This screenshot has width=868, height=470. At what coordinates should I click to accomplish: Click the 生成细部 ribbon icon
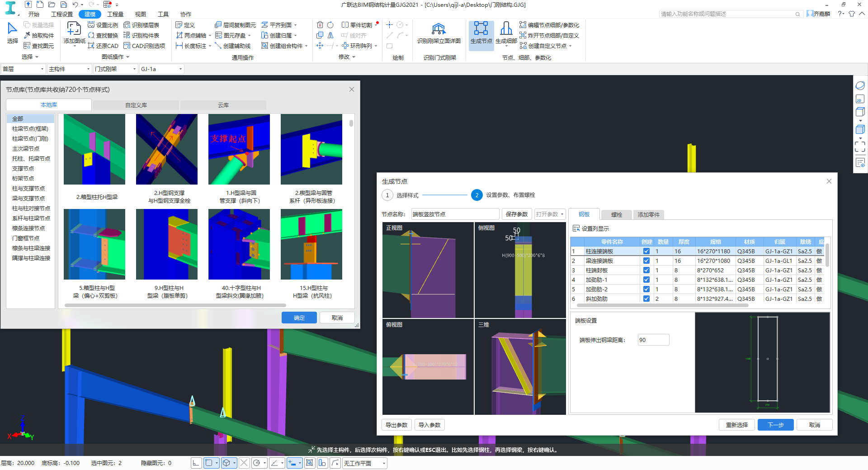506,29
